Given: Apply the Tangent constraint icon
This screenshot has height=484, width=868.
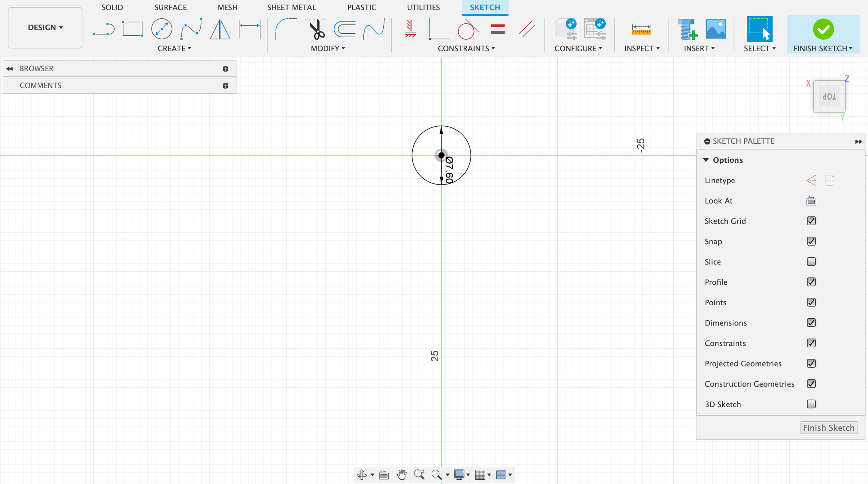Looking at the screenshot, I should 467,29.
